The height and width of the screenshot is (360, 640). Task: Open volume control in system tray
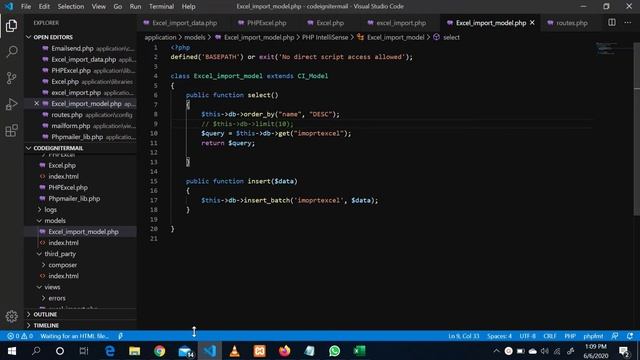545,351
